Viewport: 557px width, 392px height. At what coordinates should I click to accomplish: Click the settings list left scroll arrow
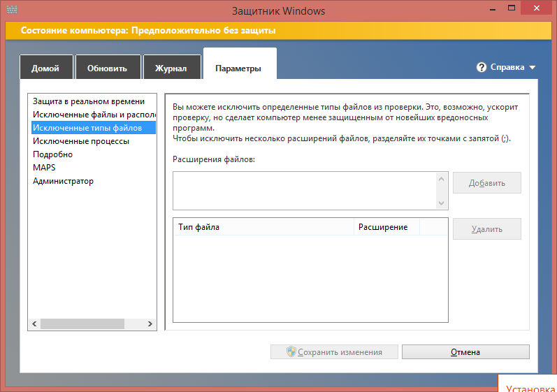point(34,324)
